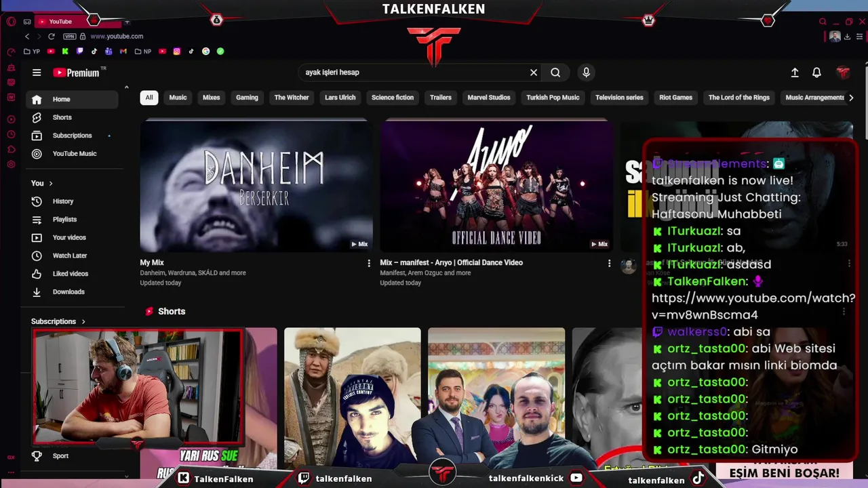The height and width of the screenshot is (488, 868).
Task: Open the Kick bookmark icon
Action: pos(65,52)
